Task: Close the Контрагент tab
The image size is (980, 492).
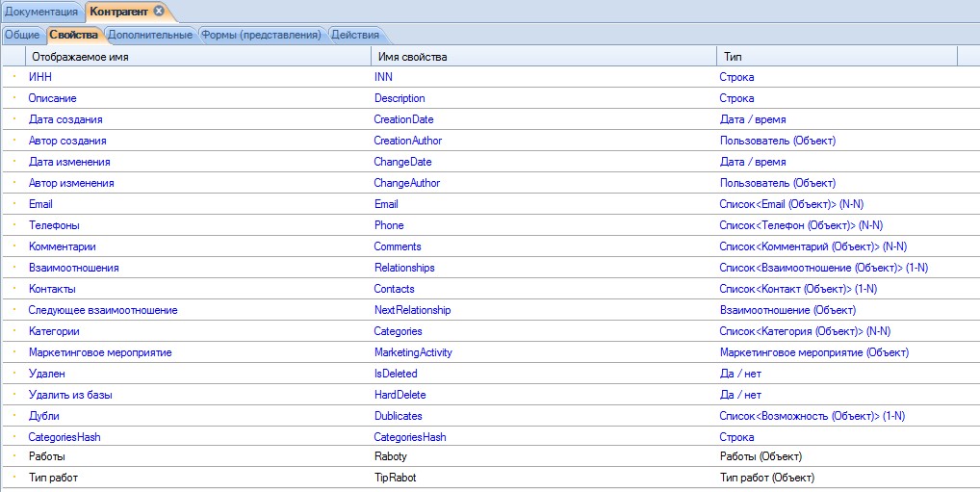Action: pos(159,11)
